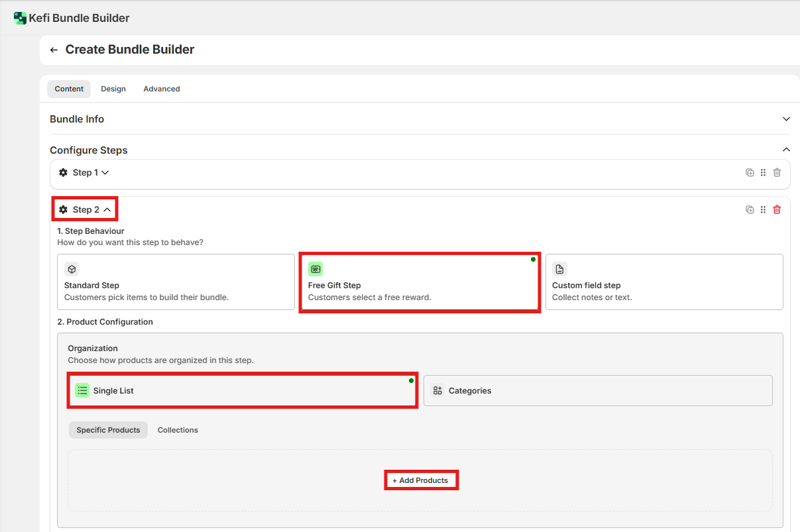Select the Specific Products tab
800x532 pixels.
pyautogui.click(x=108, y=430)
